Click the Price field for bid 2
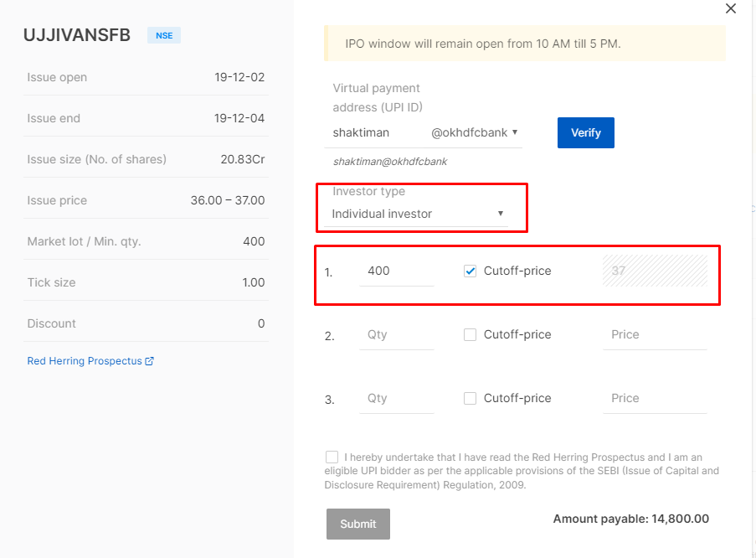The height and width of the screenshot is (558, 756). coord(655,334)
